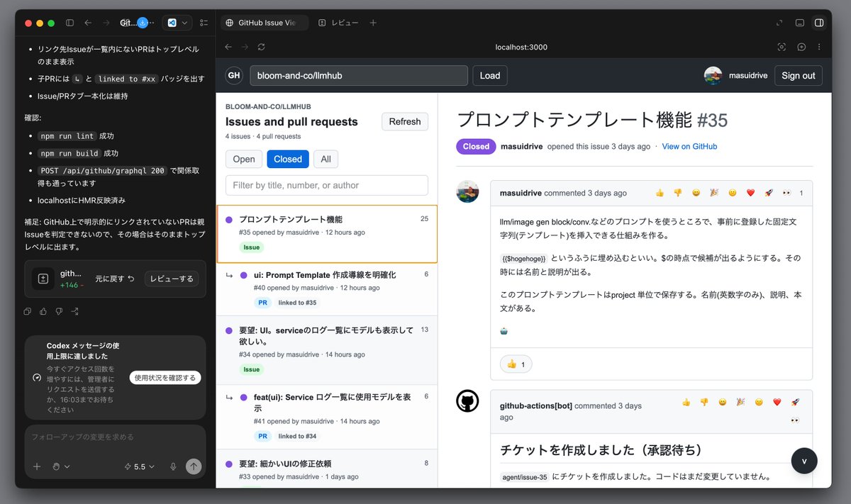Open PR feat(ui): Service ログ一覧に使用モデルを表示

(327, 417)
